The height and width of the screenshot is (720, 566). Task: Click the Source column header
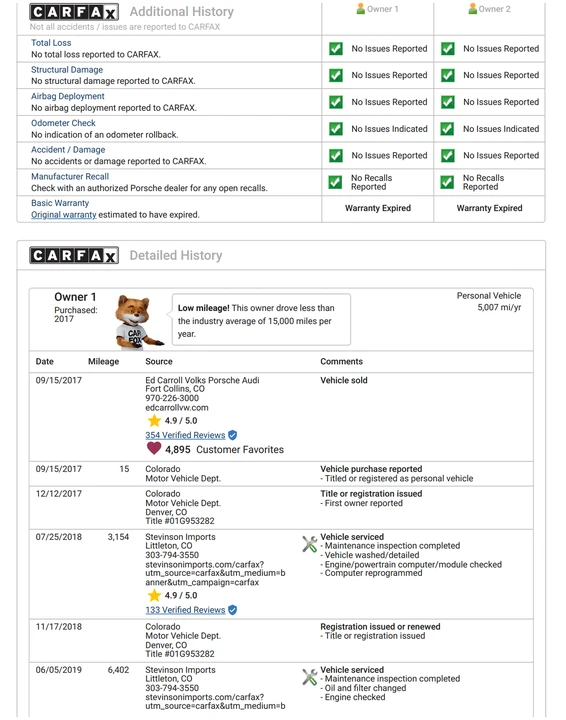[x=159, y=361]
